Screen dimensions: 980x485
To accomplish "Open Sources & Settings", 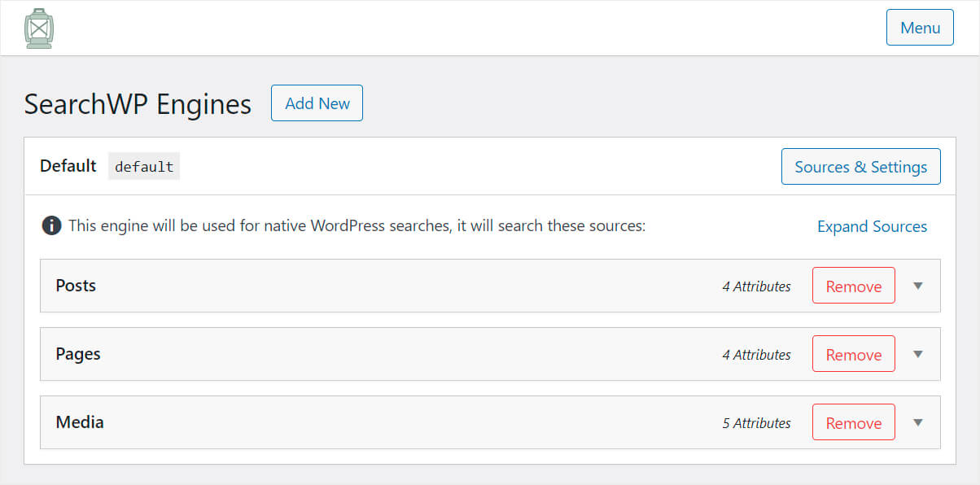I will [x=860, y=167].
